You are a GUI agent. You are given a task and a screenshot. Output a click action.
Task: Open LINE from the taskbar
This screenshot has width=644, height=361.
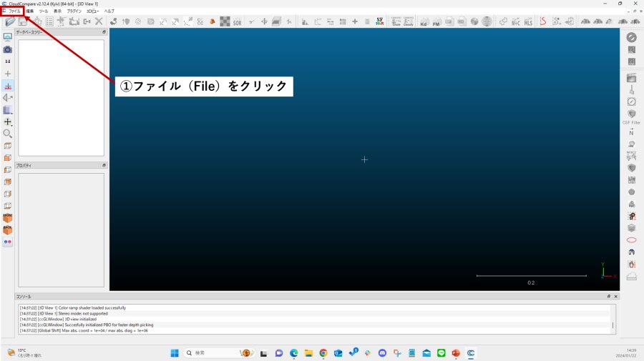click(x=441, y=353)
